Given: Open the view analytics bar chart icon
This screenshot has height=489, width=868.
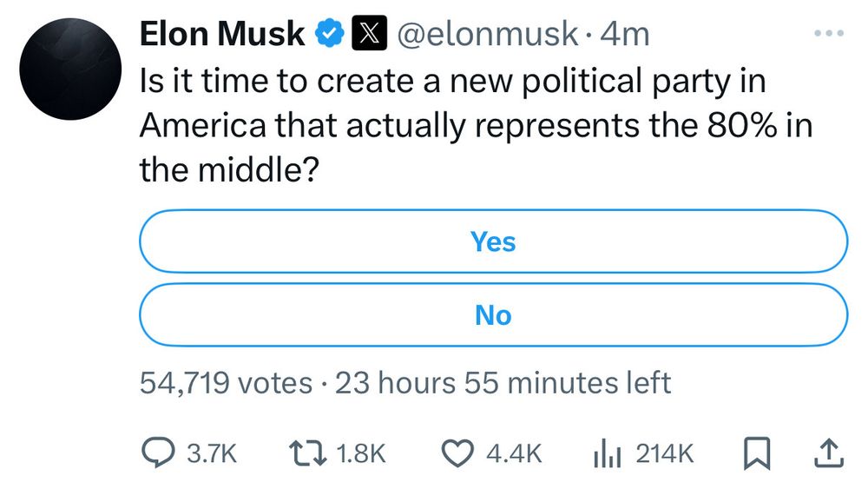Looking at the screenshot, I should click(x=608, y=453).
